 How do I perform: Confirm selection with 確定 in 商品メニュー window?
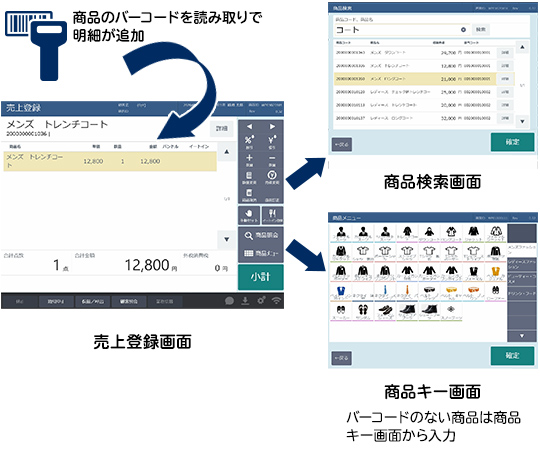point(512,355)
